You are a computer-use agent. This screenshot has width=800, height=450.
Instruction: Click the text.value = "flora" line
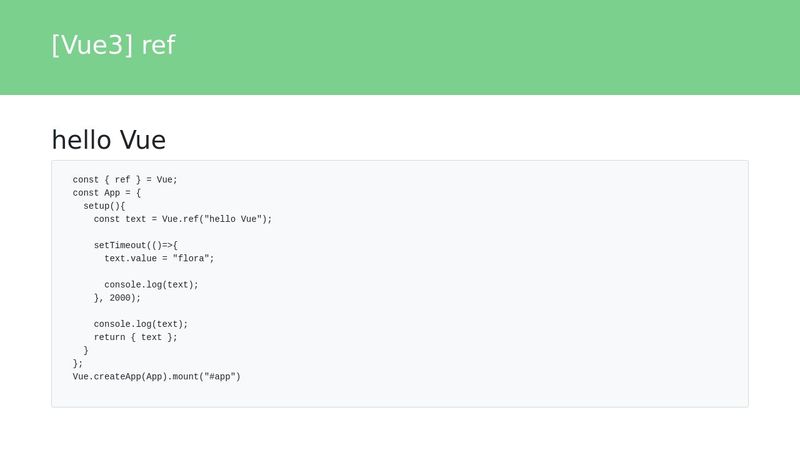point(159,258)
